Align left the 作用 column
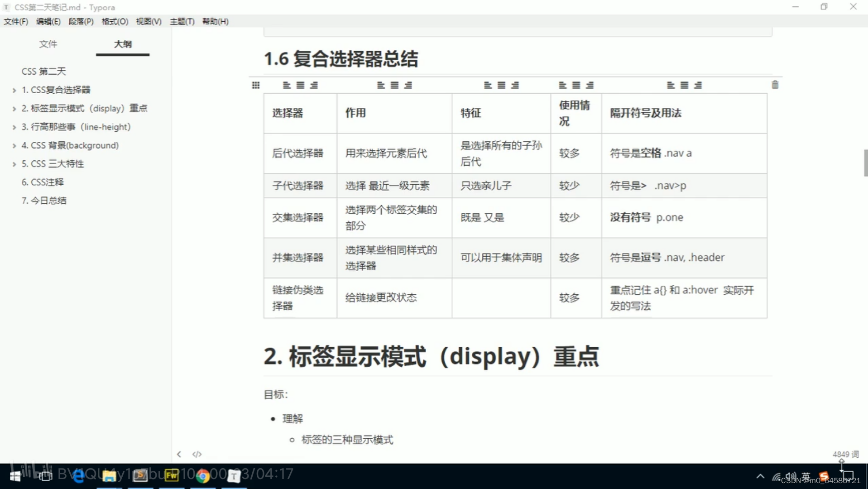 pos(381,85)
